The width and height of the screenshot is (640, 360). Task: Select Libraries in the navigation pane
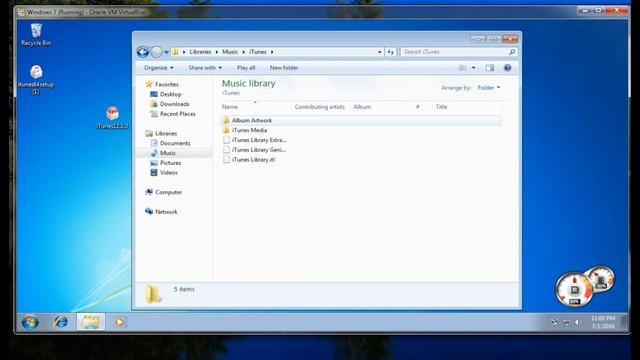coord(166,133)
